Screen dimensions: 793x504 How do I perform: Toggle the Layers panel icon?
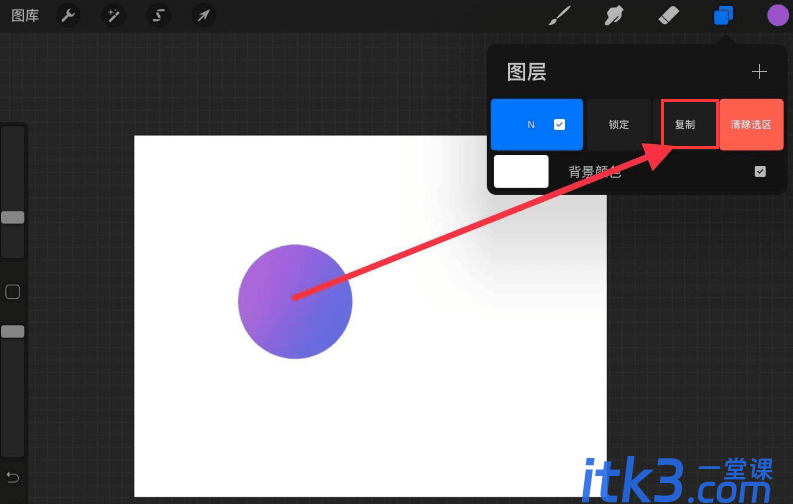coord(723,15)
